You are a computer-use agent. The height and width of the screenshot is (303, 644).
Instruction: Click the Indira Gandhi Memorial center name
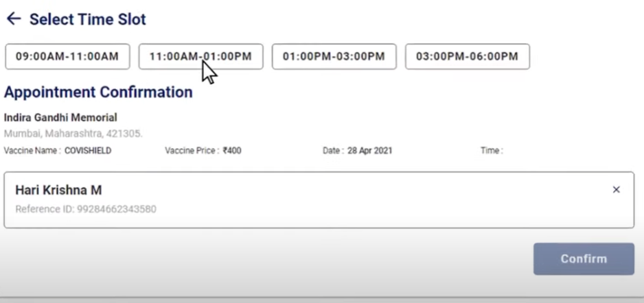point(60,117)
